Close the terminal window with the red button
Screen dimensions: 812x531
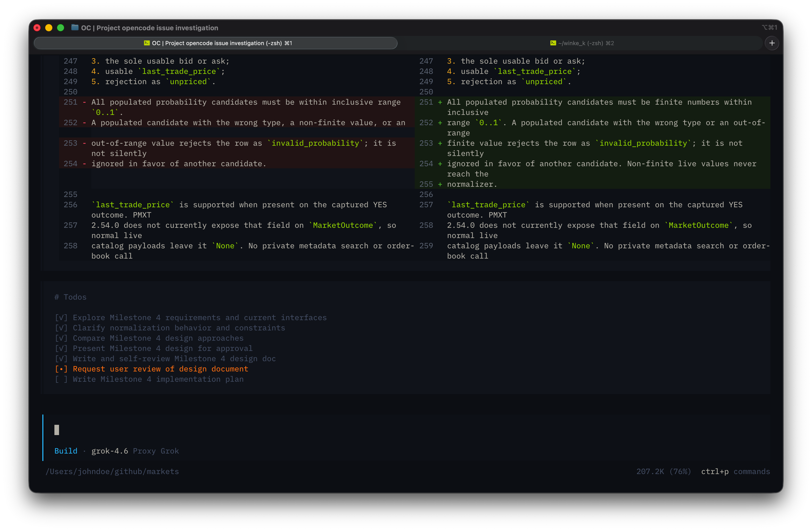(37, 28)
